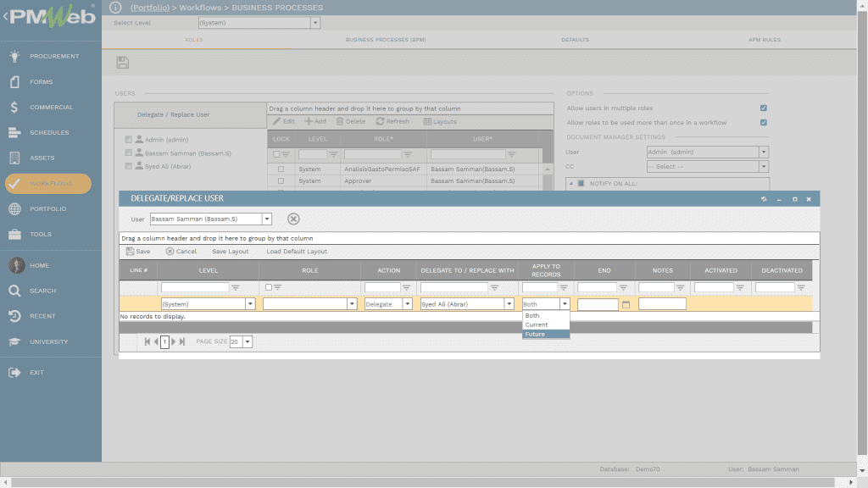
Task: Switch to the Defaults tab
Action: (576, 40)
